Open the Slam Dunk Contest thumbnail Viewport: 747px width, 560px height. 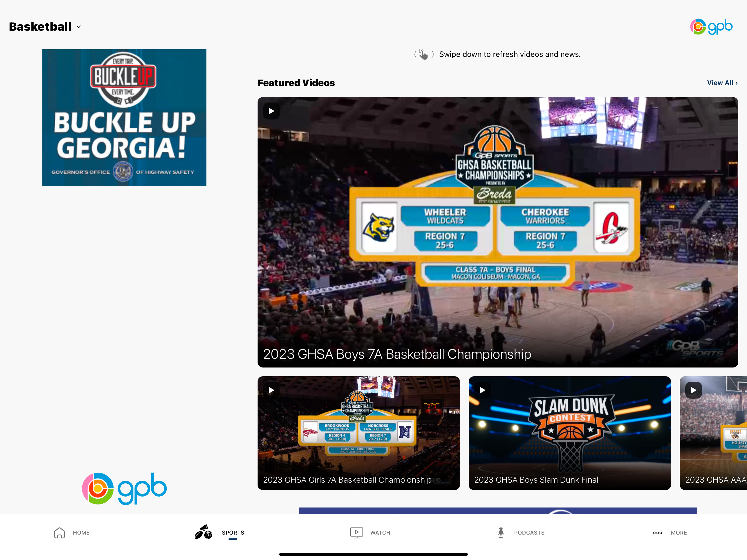click(x=569, y=433)
